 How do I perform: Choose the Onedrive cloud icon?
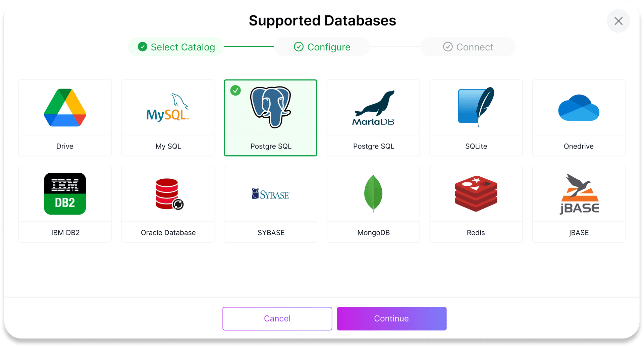tap(578, 108)
